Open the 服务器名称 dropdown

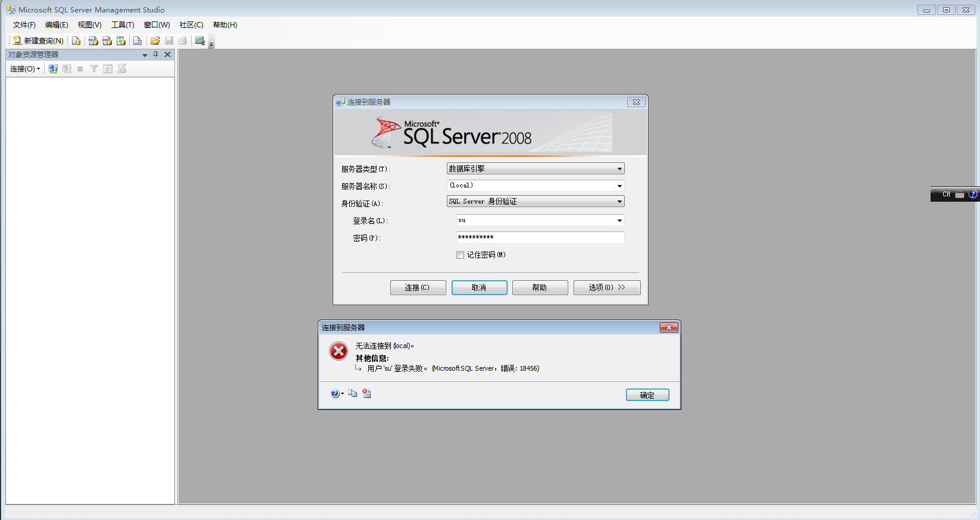tap(619, 186)
